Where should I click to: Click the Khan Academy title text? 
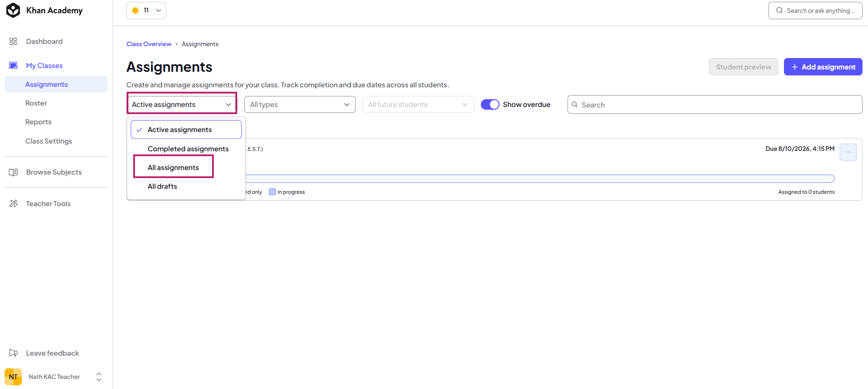54,11
